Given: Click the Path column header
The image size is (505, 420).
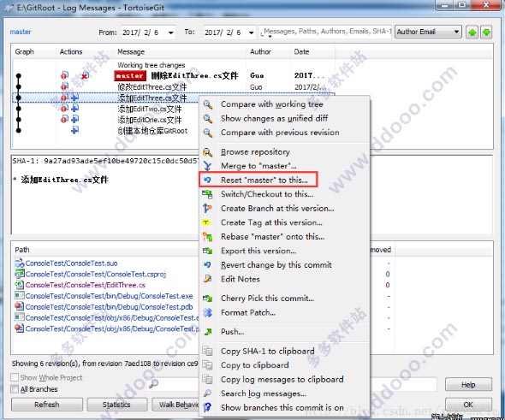Looking at the screenshot, I should pyautogui.click(x=22, y=250).
